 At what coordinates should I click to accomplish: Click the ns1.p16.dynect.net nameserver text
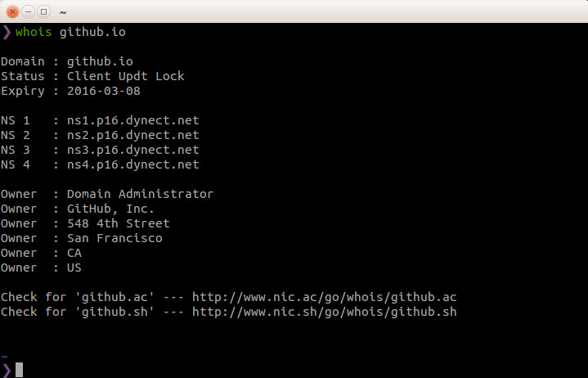point(133,120)
